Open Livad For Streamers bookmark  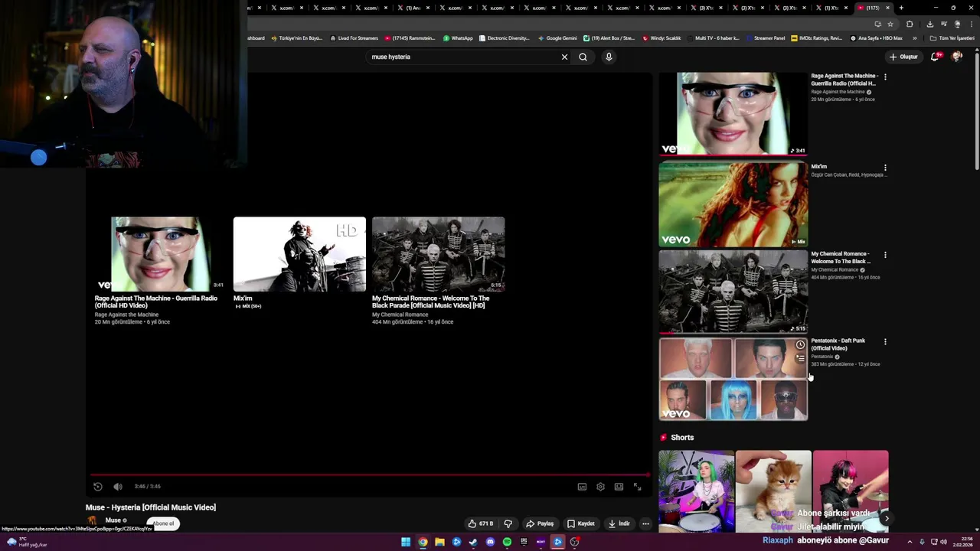coord(354,38)
